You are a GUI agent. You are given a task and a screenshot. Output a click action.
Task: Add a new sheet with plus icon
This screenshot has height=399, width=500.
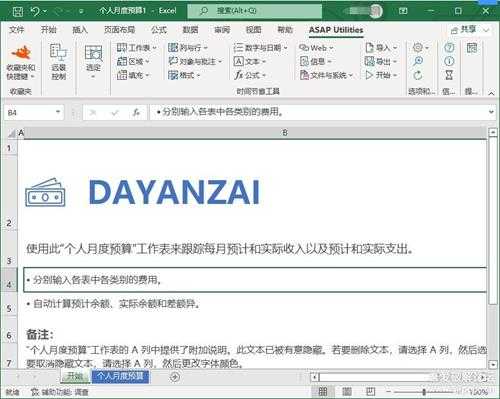coord(175,377)
